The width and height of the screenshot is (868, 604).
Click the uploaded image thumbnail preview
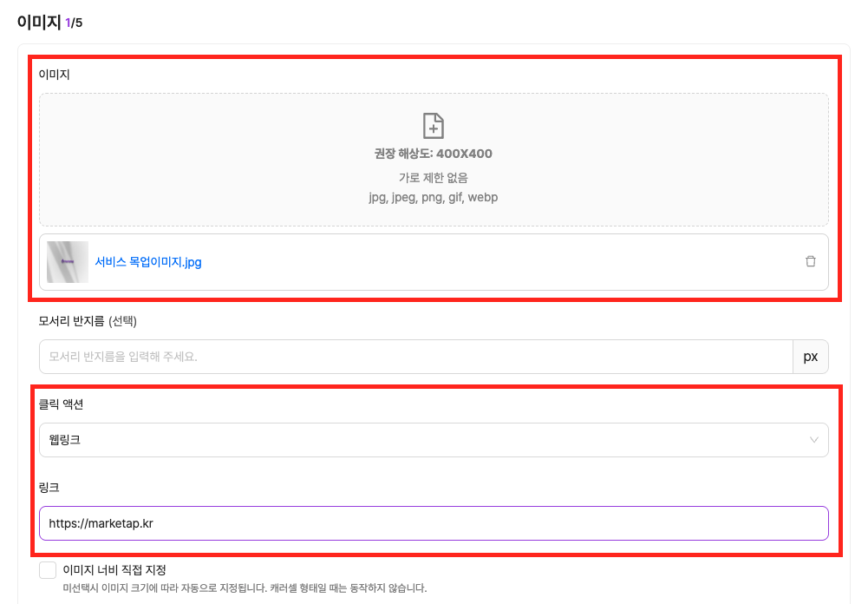pos(68,262)
